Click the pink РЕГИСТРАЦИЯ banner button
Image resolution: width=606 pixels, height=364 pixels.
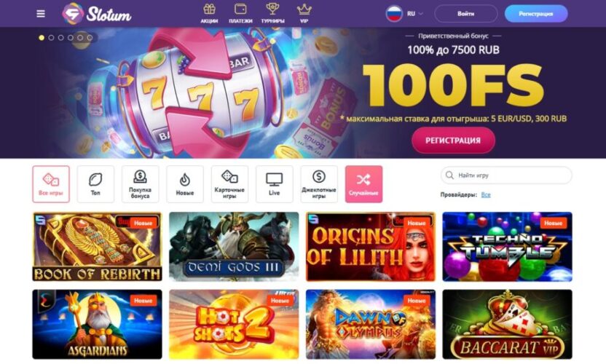453,141
